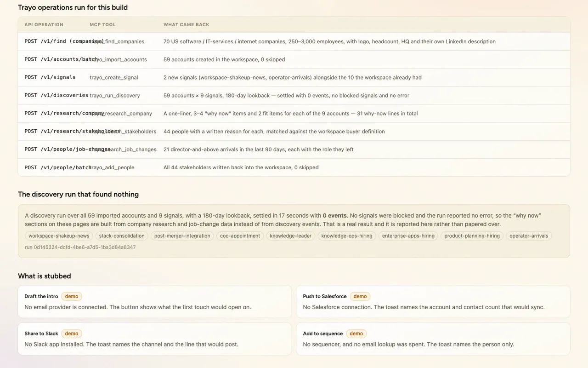Viewport: 588px width, 368px height.
Task: Select the product-planning-hiring tag
Action: coord(472,236)
